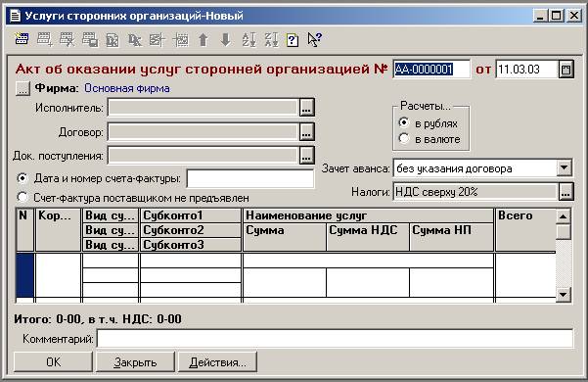Click the delete row toolbar icon

tap(68, 39)
